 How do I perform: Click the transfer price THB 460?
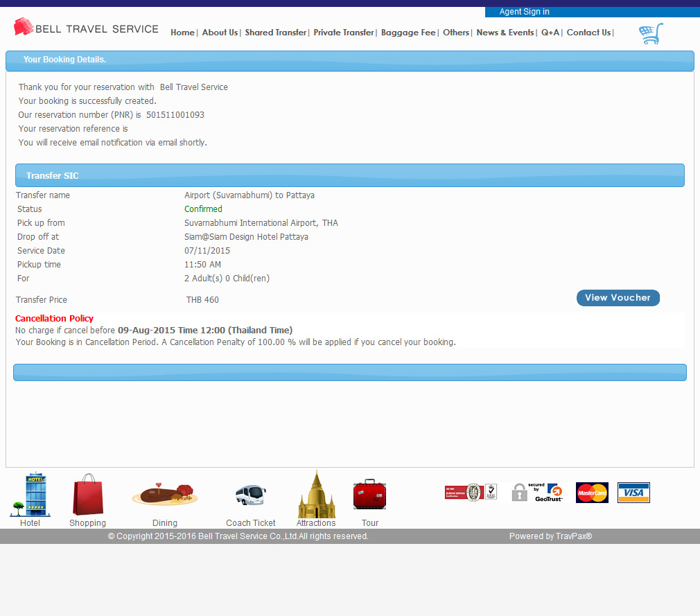(x=202, y=300)
